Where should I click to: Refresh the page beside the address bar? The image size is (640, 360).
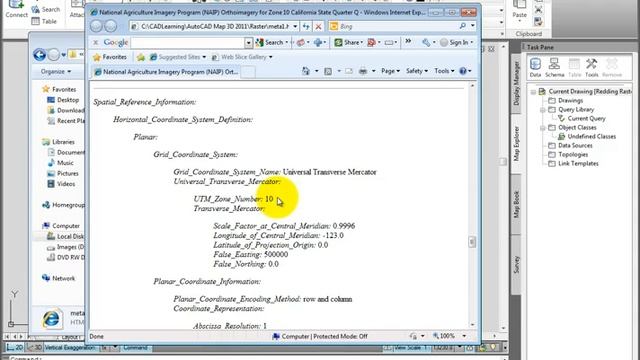pyautogui.click(x=306, y=26)
